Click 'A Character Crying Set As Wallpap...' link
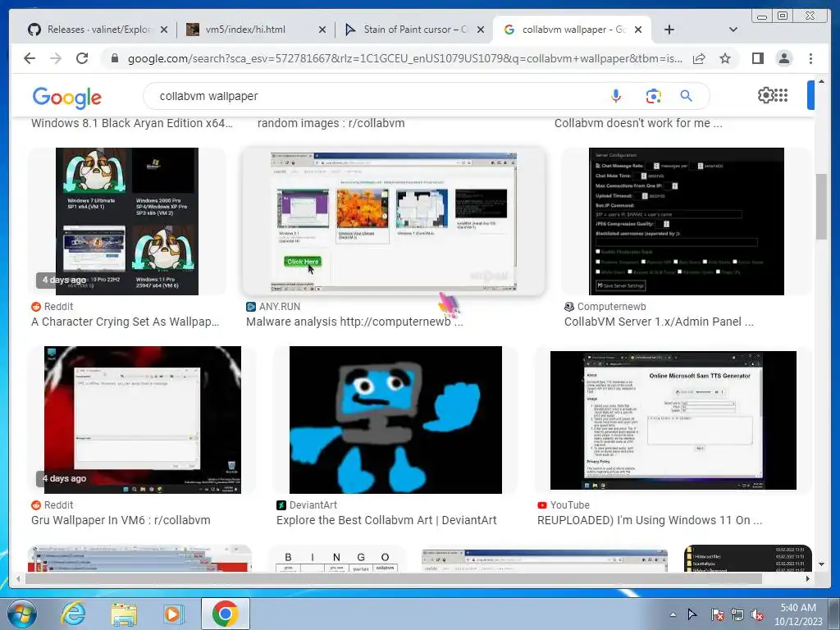 point(125,322)
